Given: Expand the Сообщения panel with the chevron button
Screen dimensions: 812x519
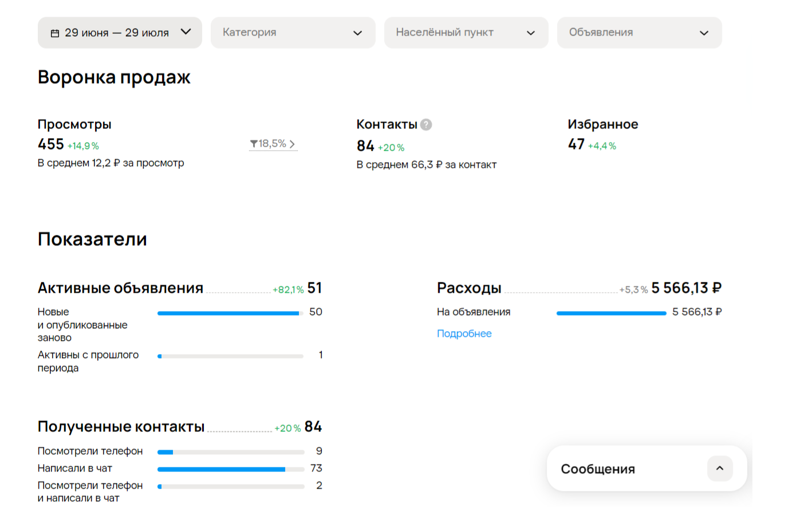Looking at the screenshot, I should point(720,469).
